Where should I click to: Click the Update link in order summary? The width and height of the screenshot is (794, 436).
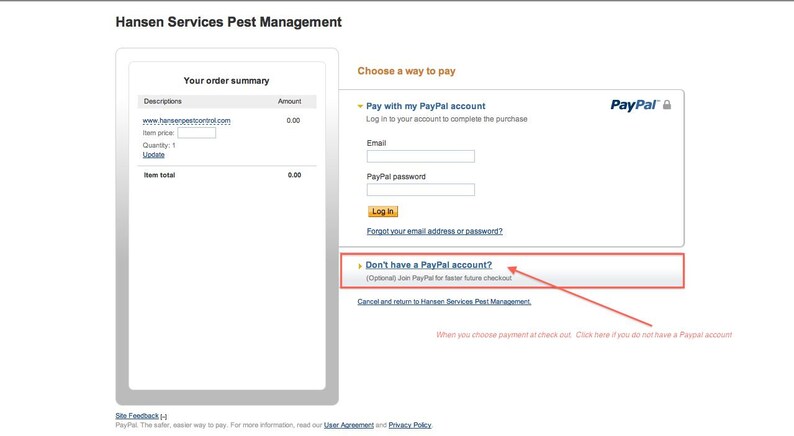153,154
